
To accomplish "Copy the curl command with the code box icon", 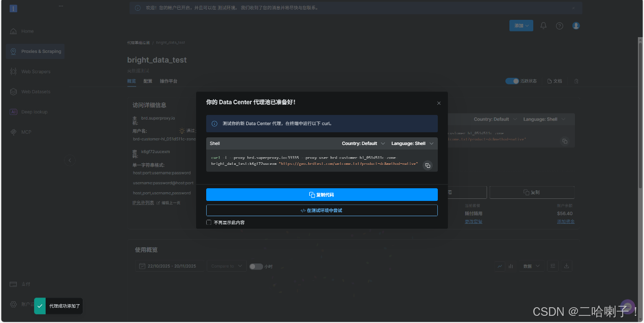I will [x=428, y=165].
